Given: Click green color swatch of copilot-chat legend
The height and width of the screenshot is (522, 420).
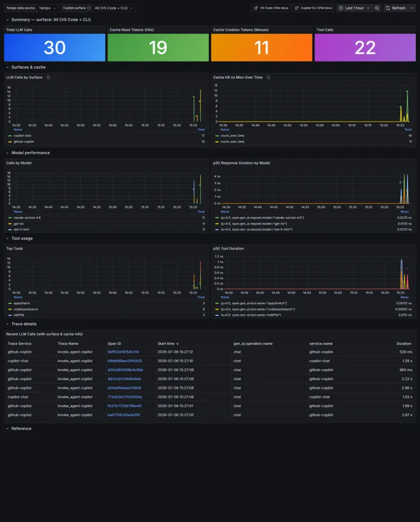Looking at the screenshot, I should pos(10,136).
